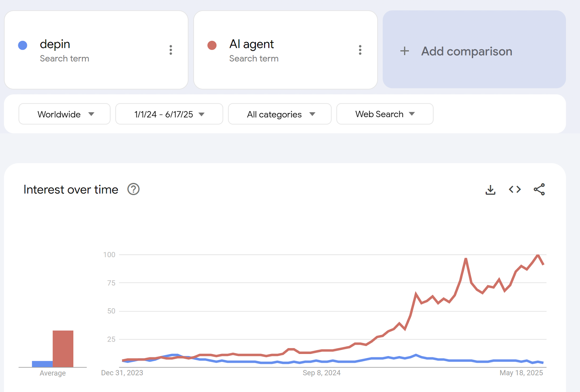
Task: Click the AI agent line peak near 100
Action: [x=538, y=255]
